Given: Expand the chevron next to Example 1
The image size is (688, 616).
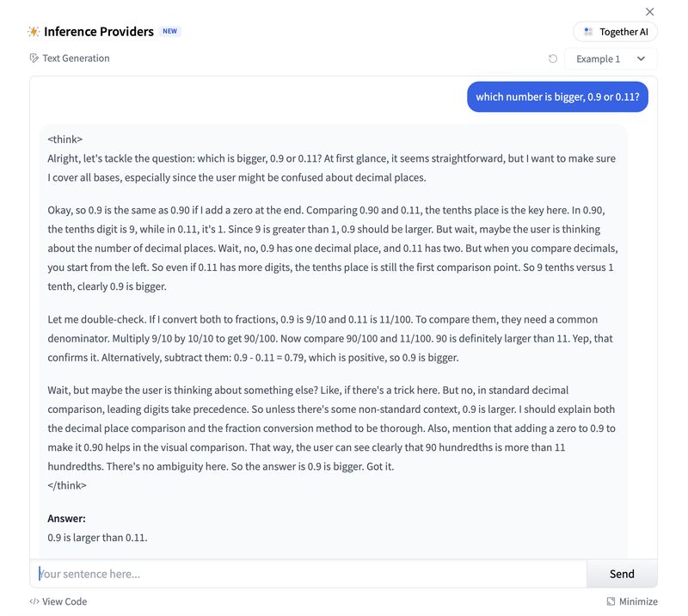Looking at the screenshot, I should (641, 59).
